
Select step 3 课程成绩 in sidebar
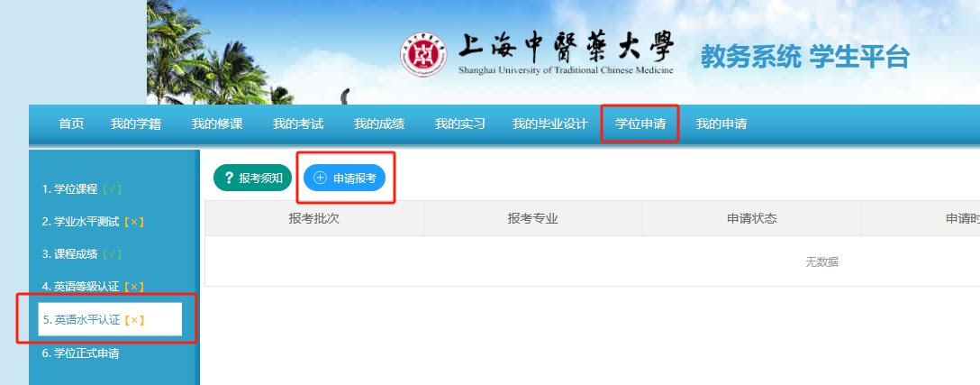point(81,254)
